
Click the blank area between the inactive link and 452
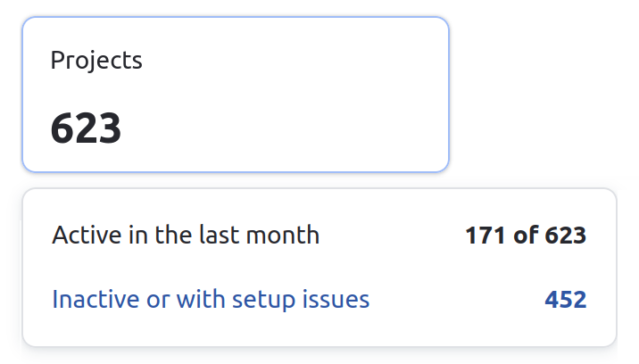point(457,300)
